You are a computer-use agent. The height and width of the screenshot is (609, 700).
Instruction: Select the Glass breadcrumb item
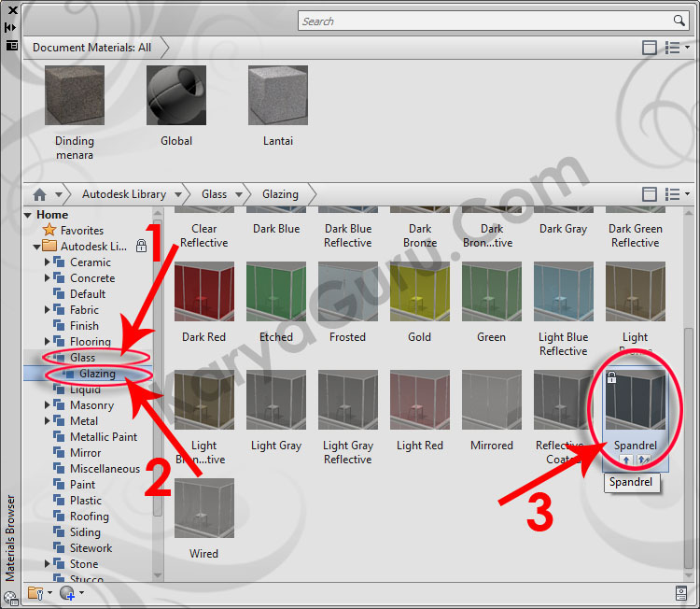pos(214,194)
